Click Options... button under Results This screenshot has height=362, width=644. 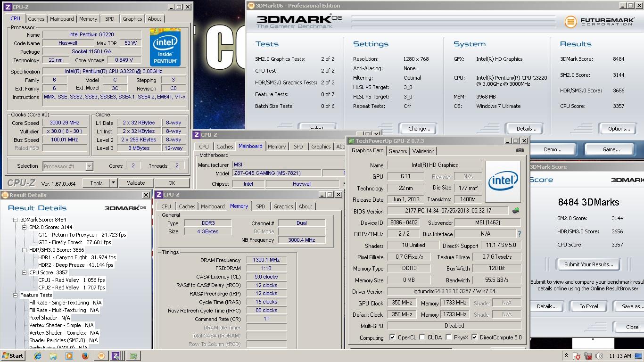pyautogui.click(x=619, y=129)
